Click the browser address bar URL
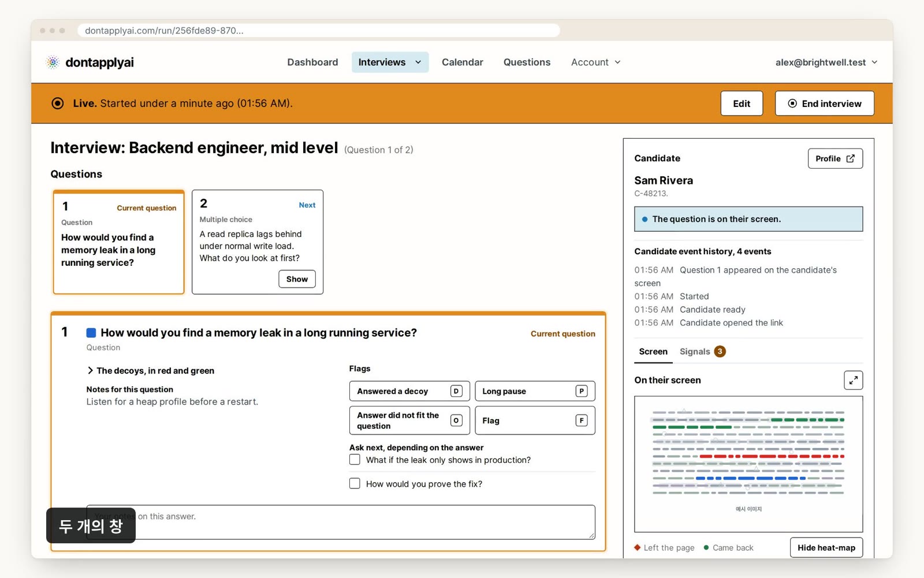The width and height of the screenshot is (924, 578). [319, 30]
